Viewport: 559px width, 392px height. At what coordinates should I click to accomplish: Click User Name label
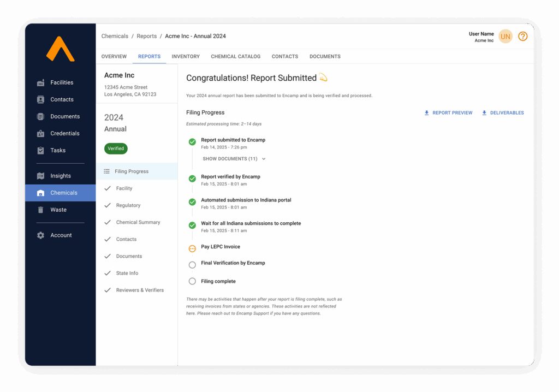(x=481, y=34)
